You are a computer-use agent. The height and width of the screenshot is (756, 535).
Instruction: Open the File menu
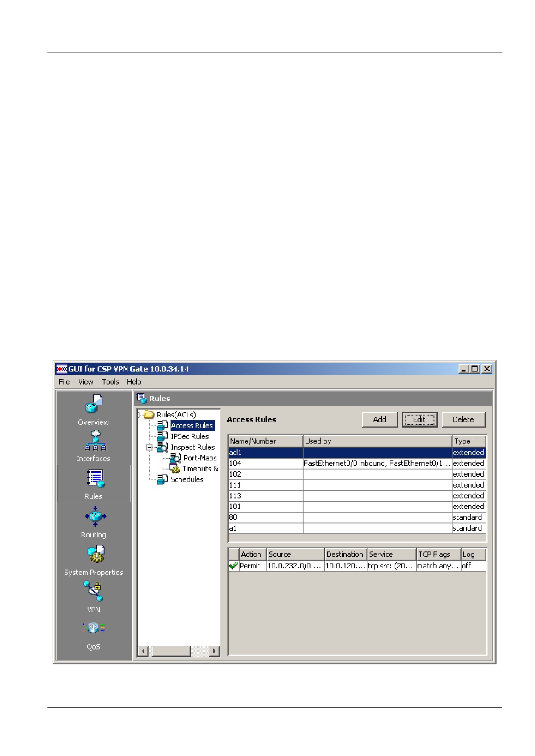tap(64, 381)
